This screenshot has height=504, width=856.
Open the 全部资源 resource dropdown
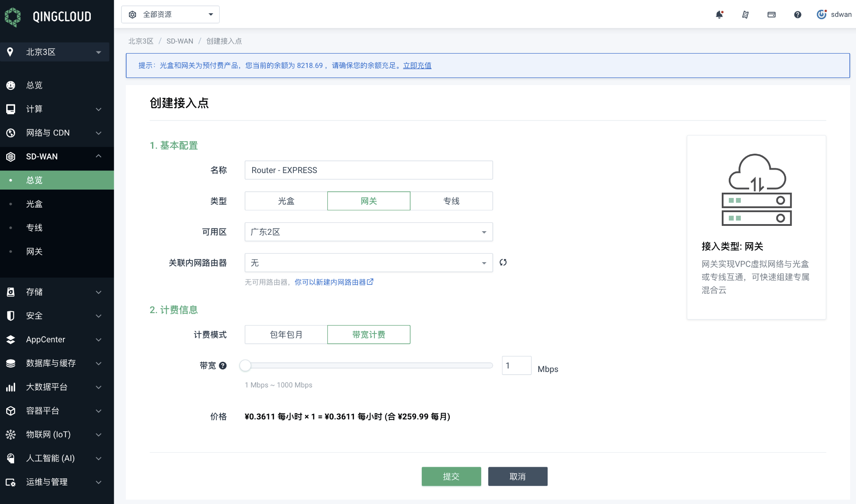170,15
